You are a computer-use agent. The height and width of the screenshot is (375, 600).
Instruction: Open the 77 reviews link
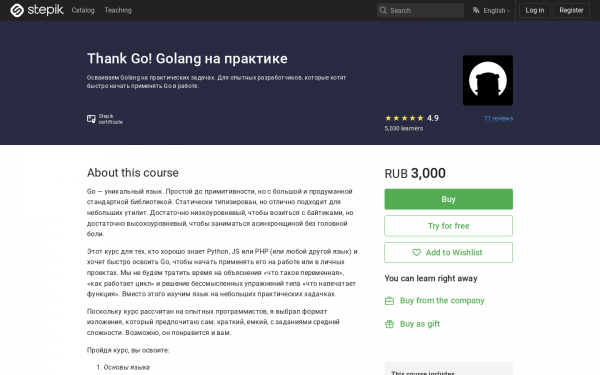(498, 119)
